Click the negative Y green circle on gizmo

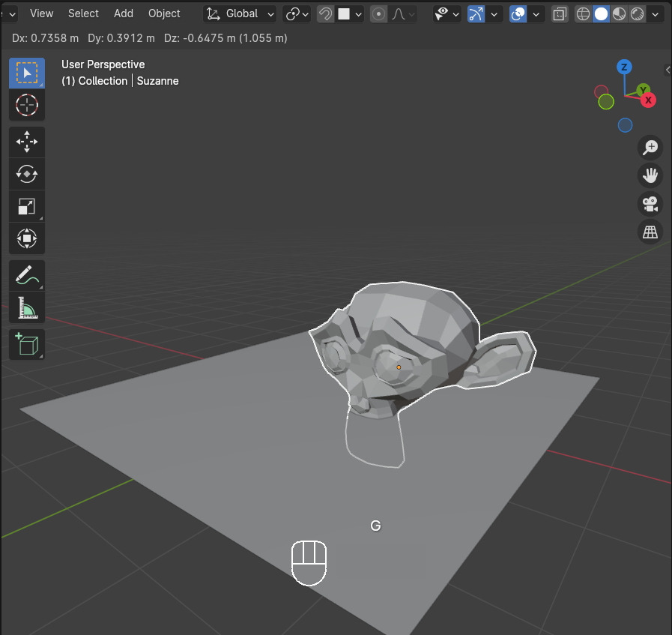(x=605, y=102)
